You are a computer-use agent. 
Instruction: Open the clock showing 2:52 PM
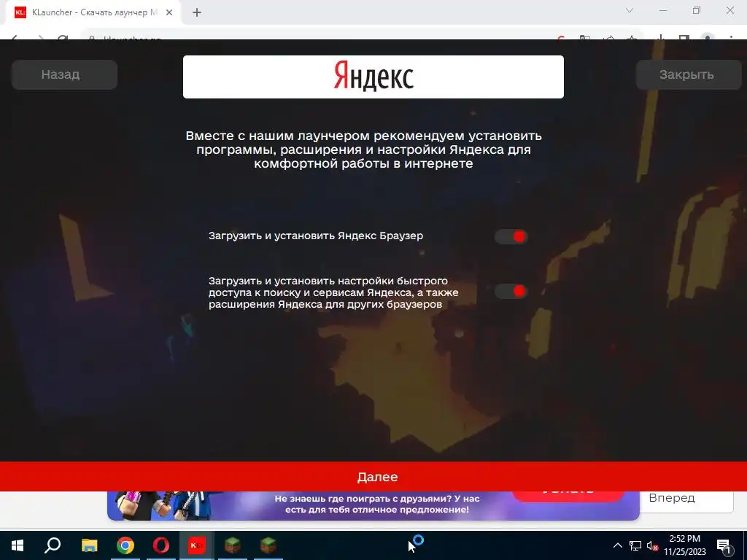tap(684, 545)
